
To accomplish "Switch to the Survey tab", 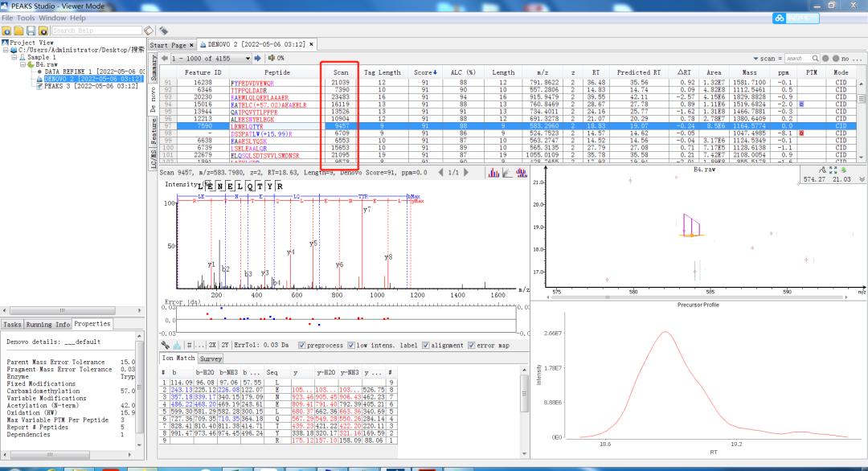I will pyautogui.click(x=211, y=358).
